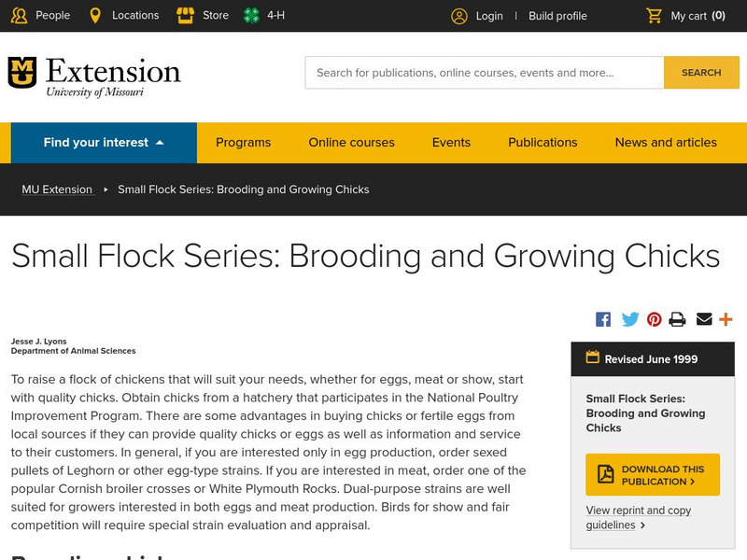Go to MU Extension logo homepage
Screen dimensions: 747x560
(x=94, y=76)
